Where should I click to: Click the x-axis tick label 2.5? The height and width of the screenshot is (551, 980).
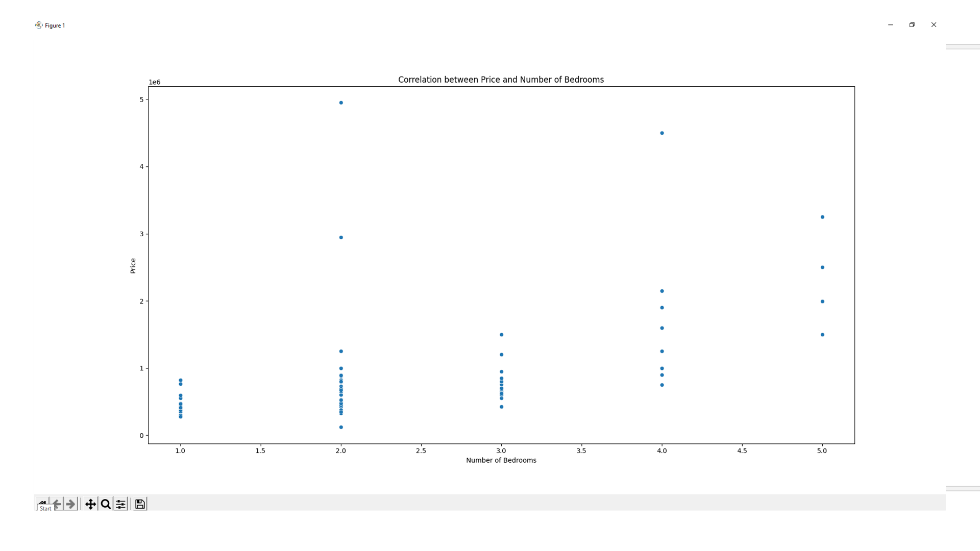pyautogui.click(x=421, y=450)
